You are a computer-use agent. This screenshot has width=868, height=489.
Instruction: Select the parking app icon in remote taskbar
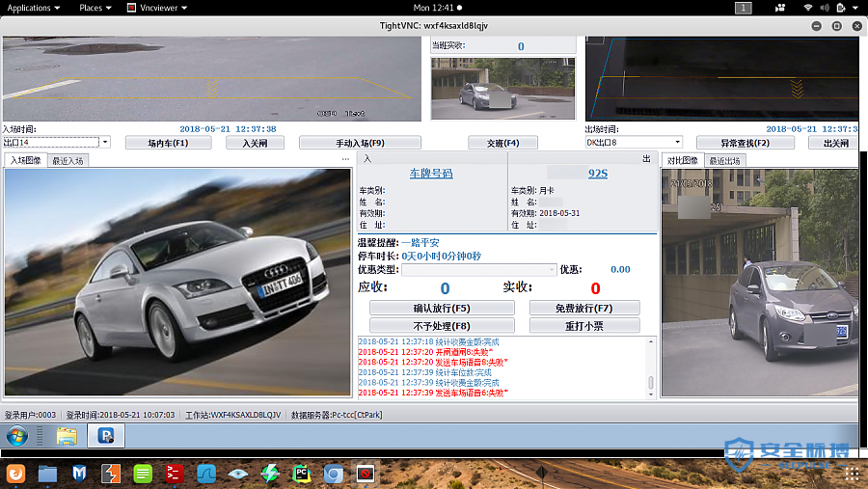pos(106,436)
